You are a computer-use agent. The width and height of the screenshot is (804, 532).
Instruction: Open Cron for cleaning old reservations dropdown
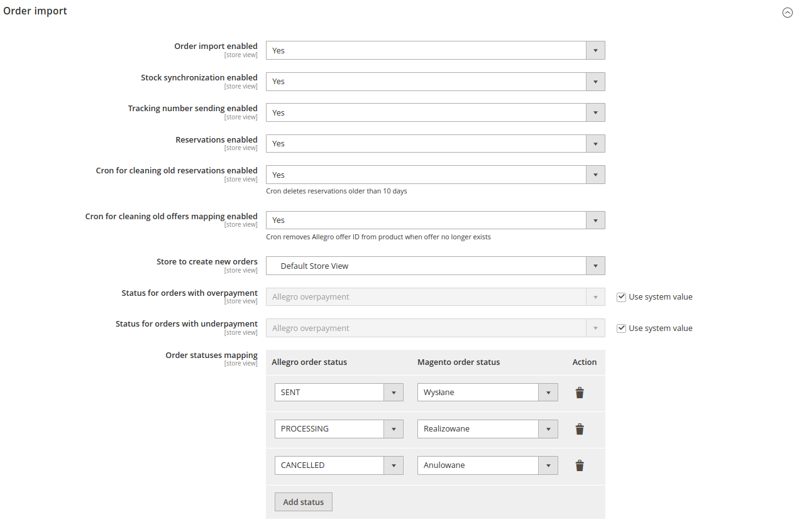tap(436, 175)
